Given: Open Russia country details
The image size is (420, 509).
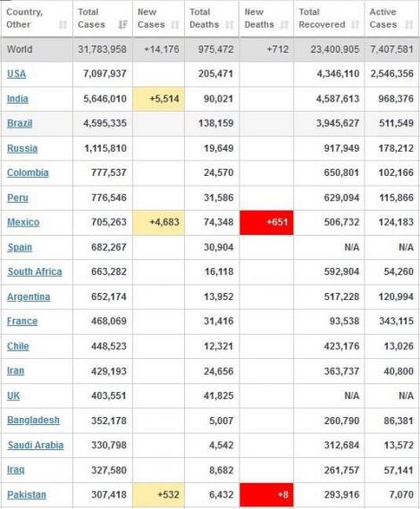Looking at the screenshot, I should [22, 148].
